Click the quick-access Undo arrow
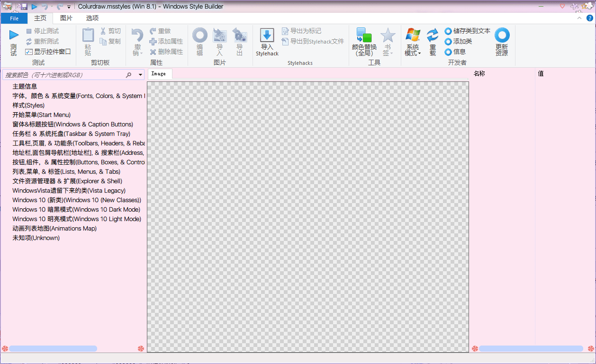596x364 pixels. [x=45, y=7]
